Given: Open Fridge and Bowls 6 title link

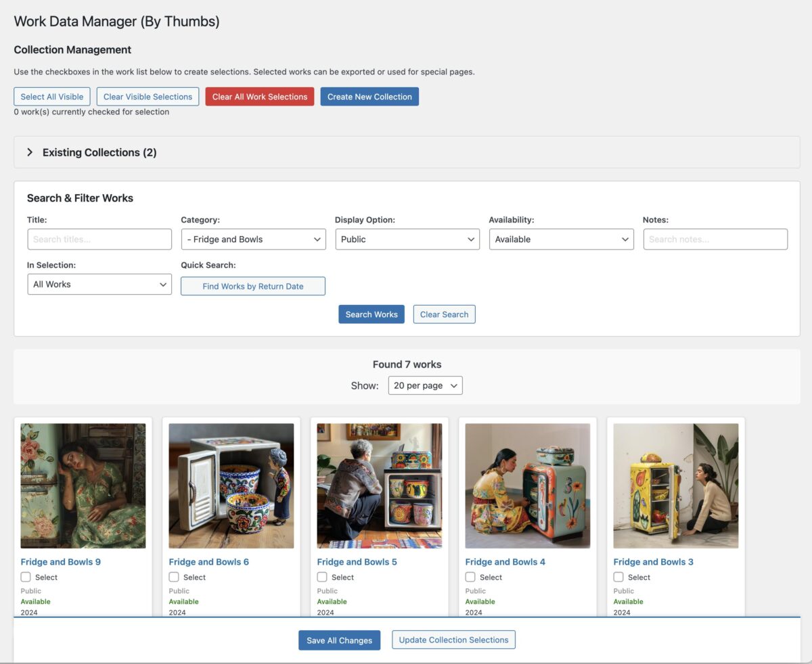Looking at the screenshot, I should click(209, 562).
